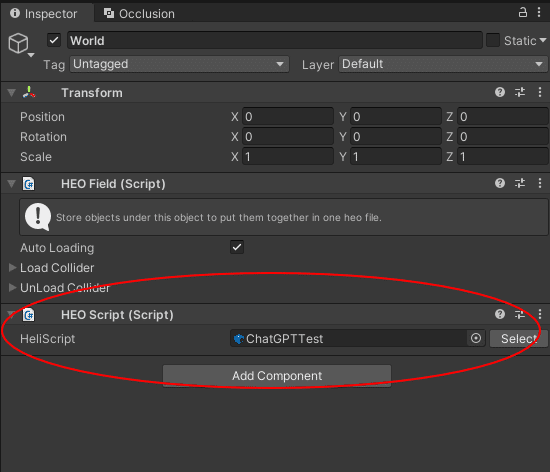Collapse the HEO Field script foldout

pos(12,183)
